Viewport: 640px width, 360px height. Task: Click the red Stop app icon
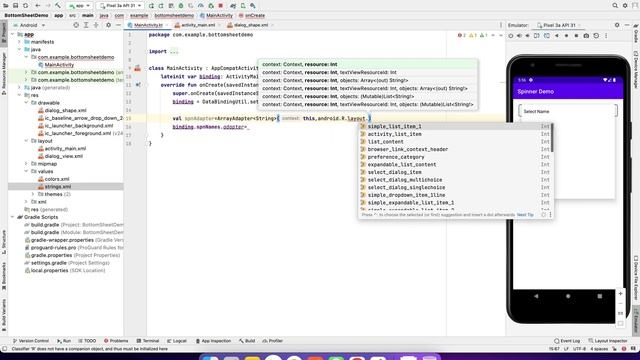tap(221, 6)
